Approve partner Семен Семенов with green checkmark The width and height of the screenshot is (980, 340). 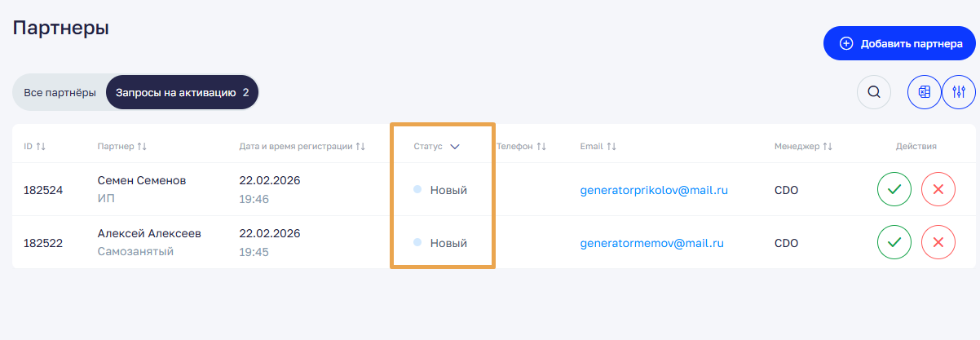pyautogui.click(x=894, y=190)
